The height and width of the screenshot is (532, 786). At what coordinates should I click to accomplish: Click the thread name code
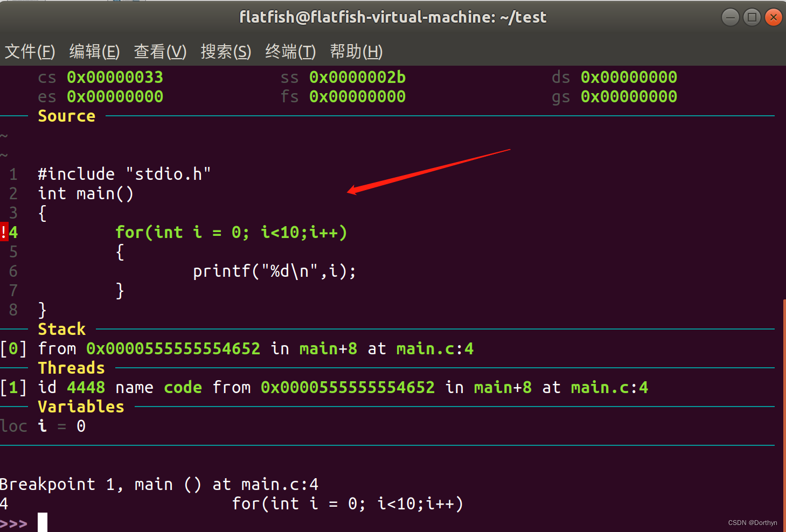pyautogui.click(x=183, y=387)
